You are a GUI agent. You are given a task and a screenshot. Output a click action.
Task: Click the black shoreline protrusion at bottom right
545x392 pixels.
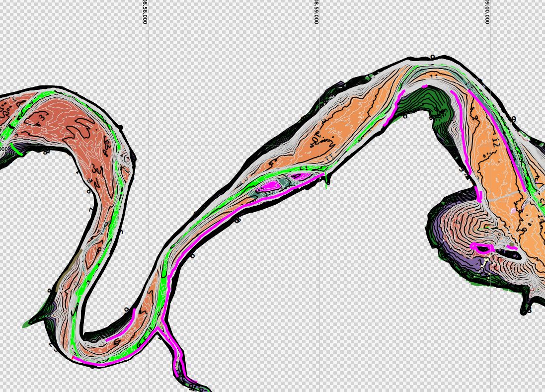click(526, 307)
